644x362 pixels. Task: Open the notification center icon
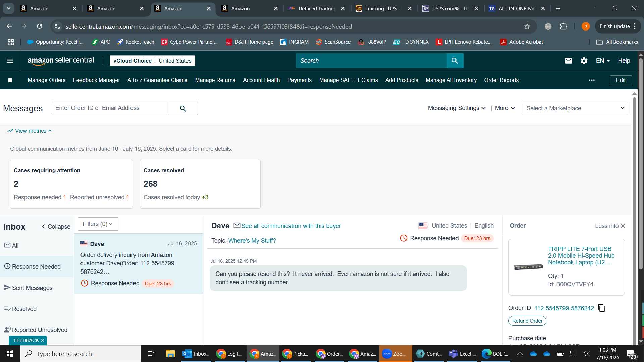click(631, 354)
